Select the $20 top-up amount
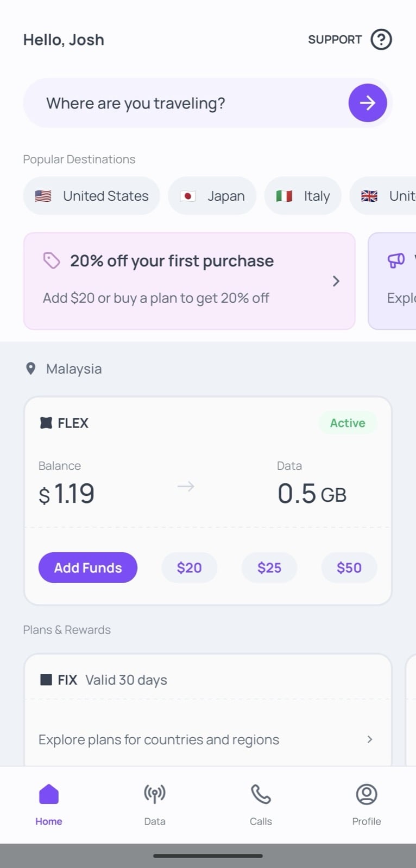Image resolution: width=416 pixels, height=868 pixels. click(x=189, y=567)
